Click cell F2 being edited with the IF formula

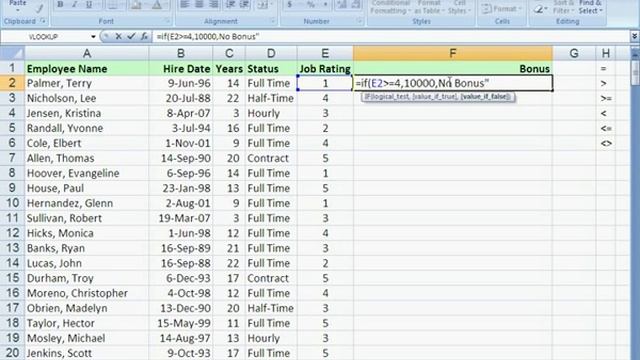coord(453,83)
